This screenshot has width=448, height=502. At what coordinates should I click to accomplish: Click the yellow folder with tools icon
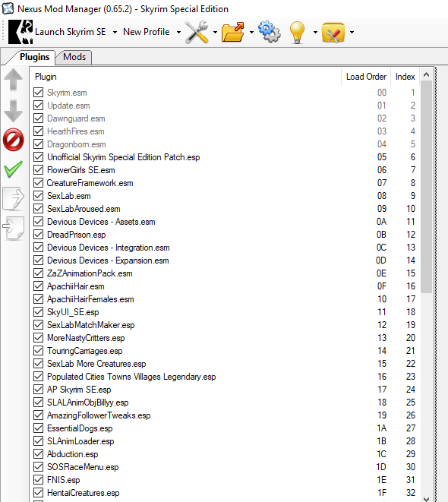pyautogui.click(x=333, y=33)
